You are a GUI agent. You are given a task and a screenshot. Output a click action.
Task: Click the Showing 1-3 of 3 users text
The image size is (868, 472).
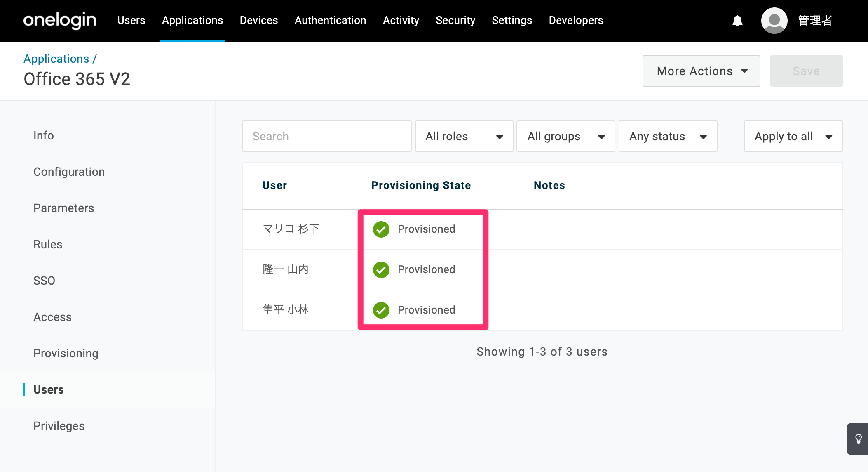[542, 352]
